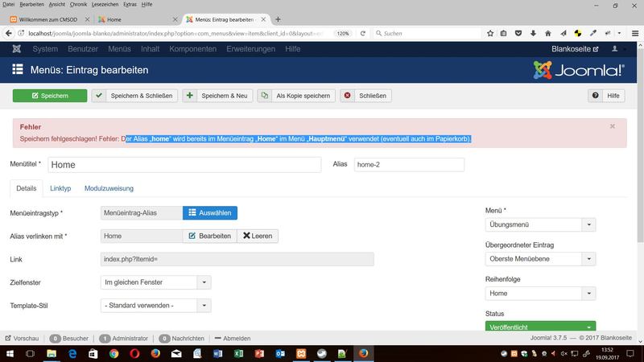The image size is (644, 362).
Task: Click the Firefox Suchen search box
Action: coord(427,33)
